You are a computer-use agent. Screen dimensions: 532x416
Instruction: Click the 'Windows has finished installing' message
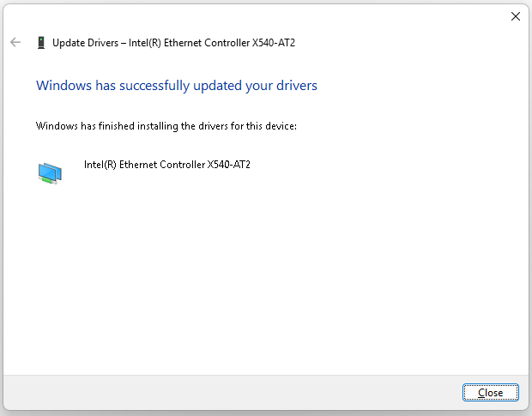(166, 126)
